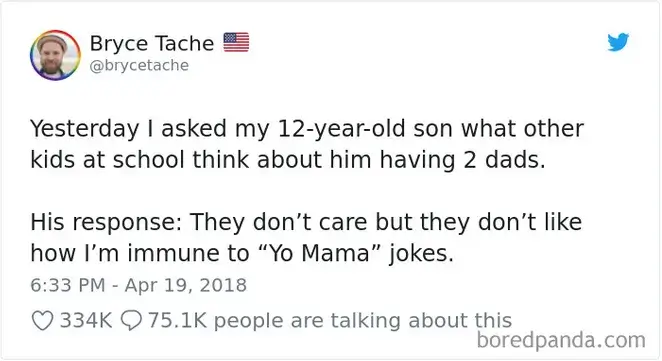The height and width of the screenshot is (361, 662).
Task: Click the words '2 dads' in the tweet
Action: (504, 160)
